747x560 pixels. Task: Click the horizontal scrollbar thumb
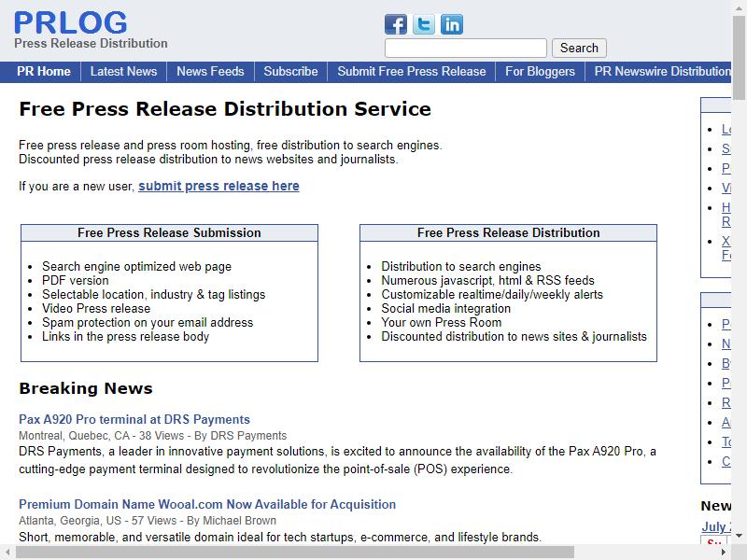(294, 553)
